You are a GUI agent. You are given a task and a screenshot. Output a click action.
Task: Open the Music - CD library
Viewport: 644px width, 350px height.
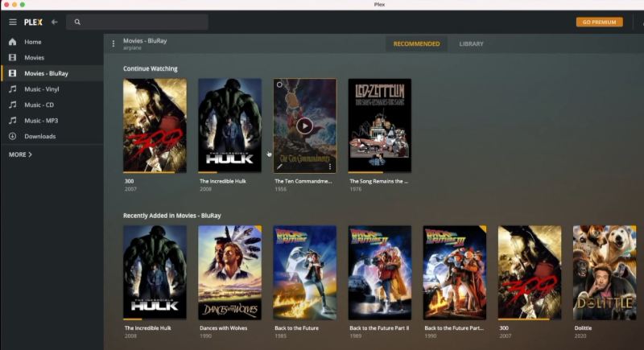point(52,105)
